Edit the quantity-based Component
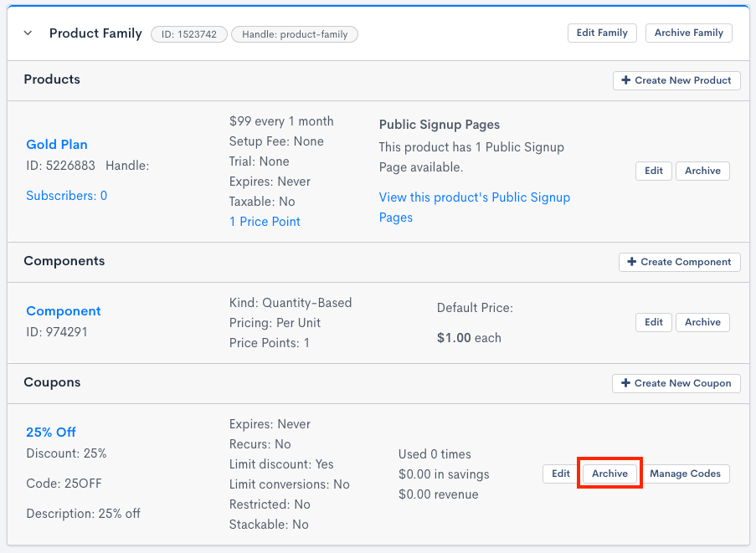Viewport: 756px width, 553px height. (x=654, y=322)
